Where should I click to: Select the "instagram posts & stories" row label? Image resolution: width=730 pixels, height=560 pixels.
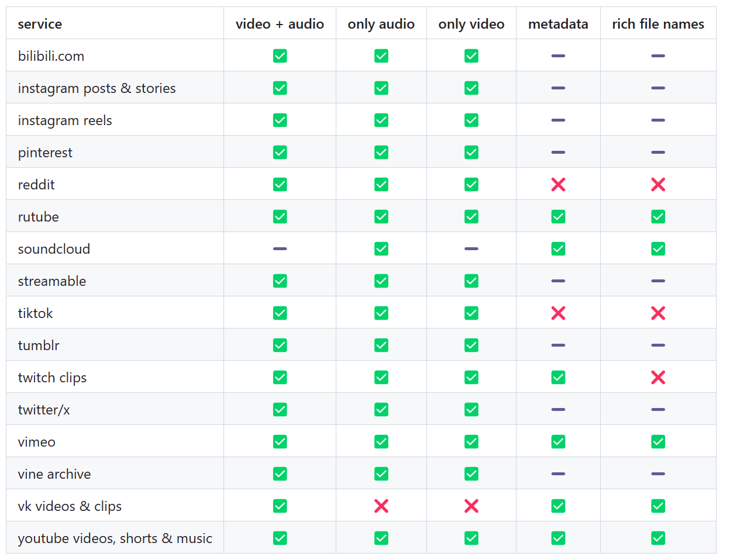click(x=97, y=88)
